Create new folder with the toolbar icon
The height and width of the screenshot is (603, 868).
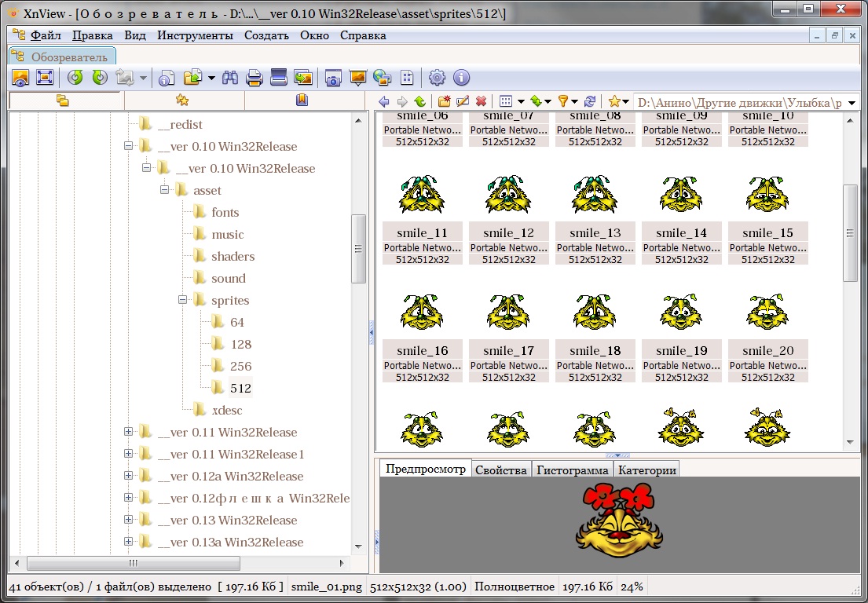(445, 101)
